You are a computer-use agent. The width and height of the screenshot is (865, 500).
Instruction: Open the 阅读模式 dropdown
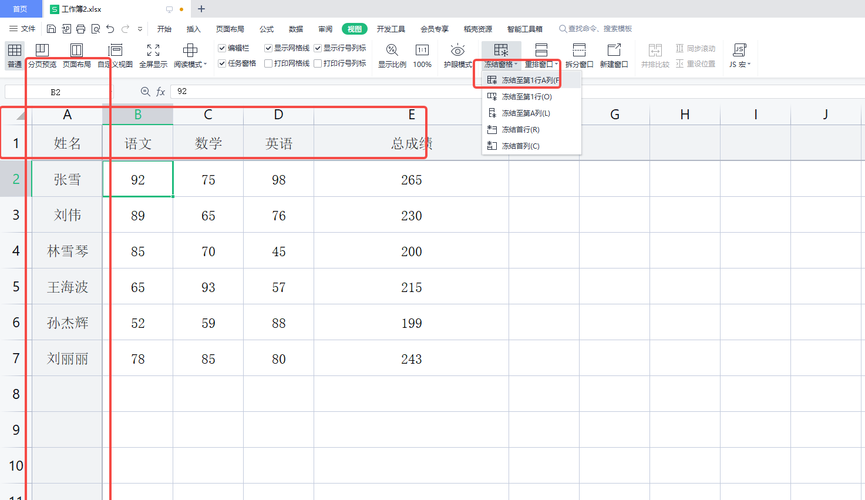pos(190,55)
